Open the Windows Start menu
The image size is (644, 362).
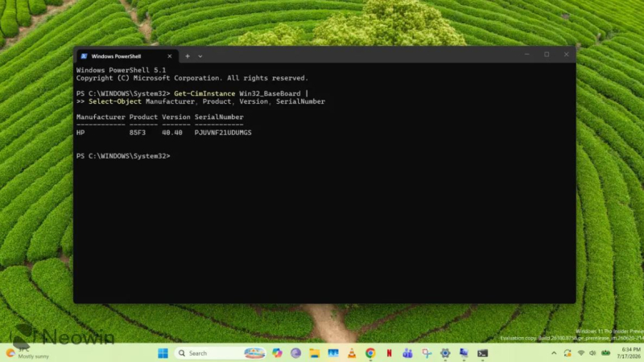[x=163, y=353]
